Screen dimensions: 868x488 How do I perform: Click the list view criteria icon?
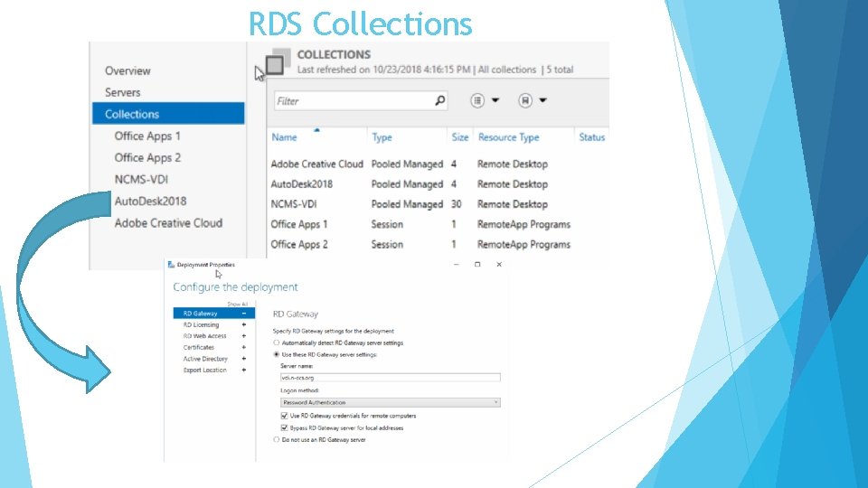(477, 100)
